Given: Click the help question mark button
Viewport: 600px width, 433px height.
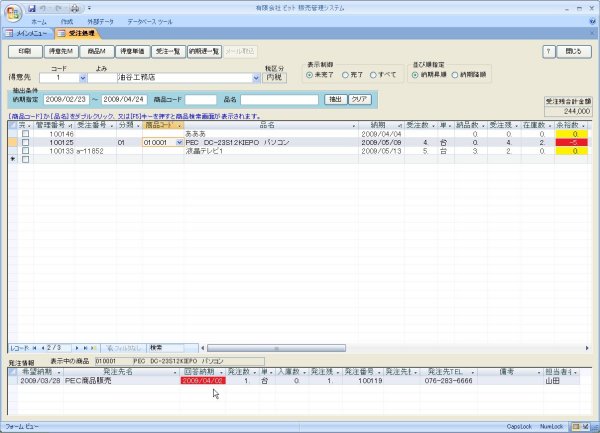Looking at the screenshot, I should click(x=549, y=50).
